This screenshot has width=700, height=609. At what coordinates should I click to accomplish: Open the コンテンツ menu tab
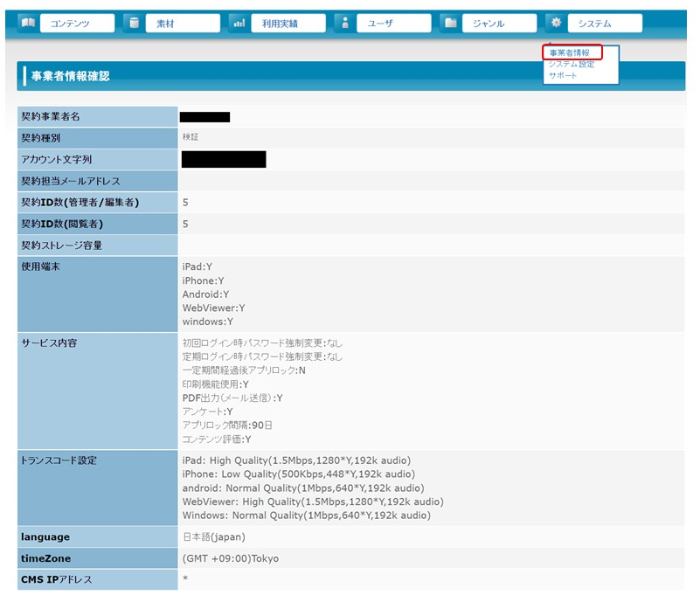[77, 24]
